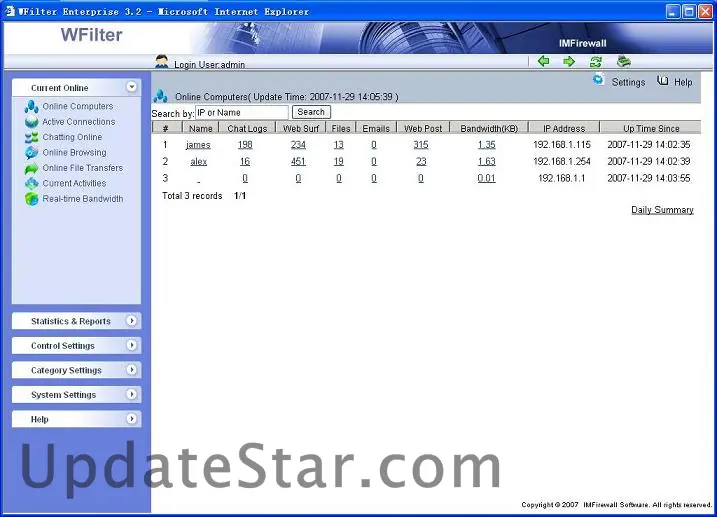Screen dimensions: 717x517
Task: Click IP address 192.168.1.115
Action: point(562,145)
